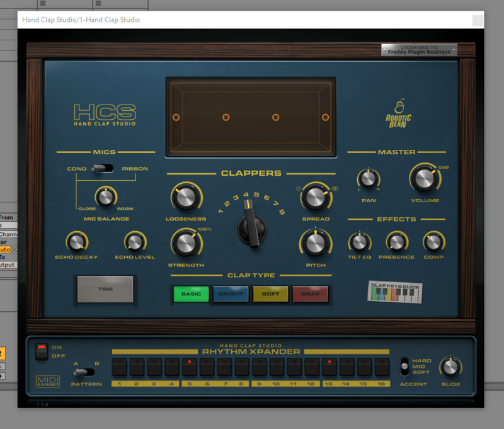Image resolution: width=504 pixels, height=429 pixels.
Task: Close the Hand Clap Studio plugin window
Action: tap(478, 20)
